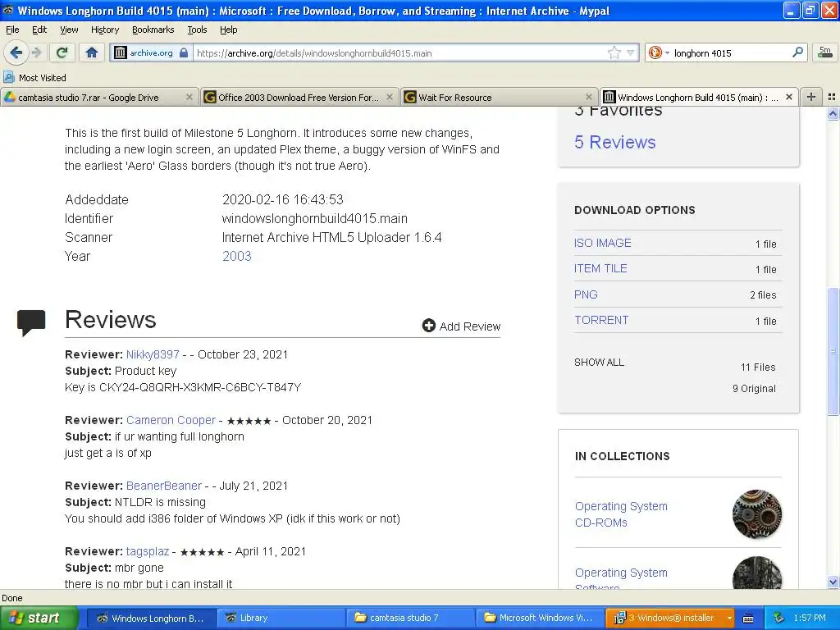Open the View menu

click(x=69, y=30)
